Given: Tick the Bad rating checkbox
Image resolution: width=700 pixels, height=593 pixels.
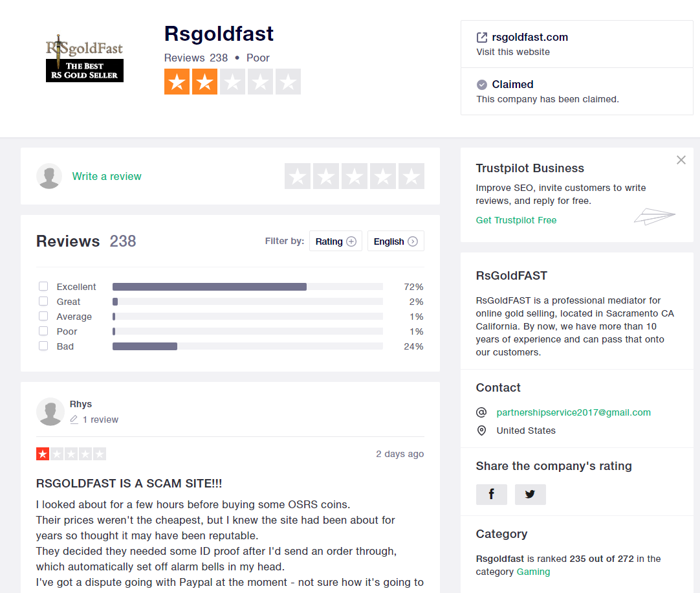Looking at the screenshot, I should [43, 346].
